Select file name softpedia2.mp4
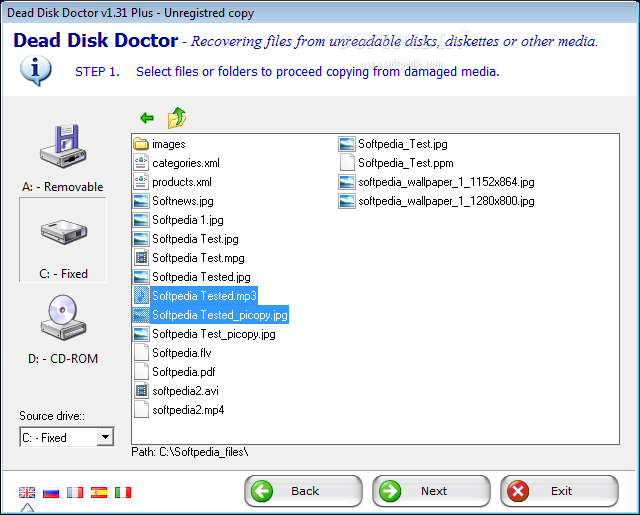The width and height of the screenshot is (640, 515). (x=188, y=410)
